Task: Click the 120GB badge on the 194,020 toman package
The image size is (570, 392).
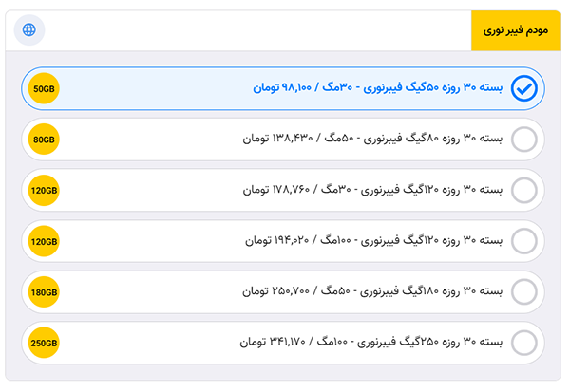Action: (44, 241)
